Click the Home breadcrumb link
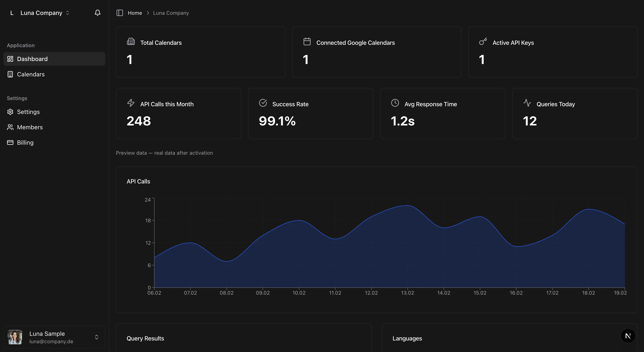Image resolution: width=644 pixels, height=352 pixels. pos(135,13)
